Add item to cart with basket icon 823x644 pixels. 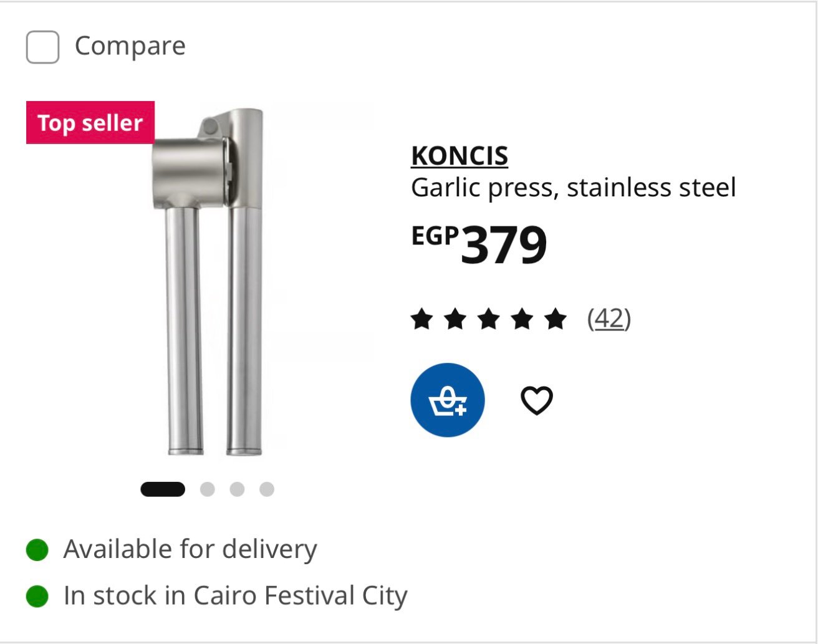(448, 400)
